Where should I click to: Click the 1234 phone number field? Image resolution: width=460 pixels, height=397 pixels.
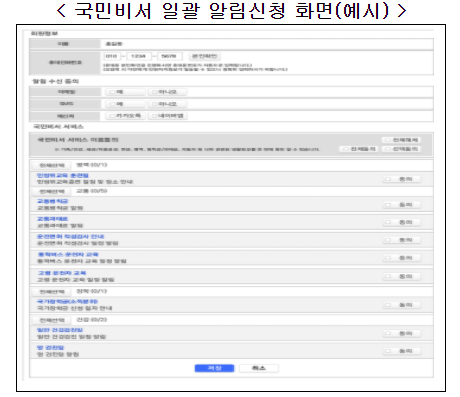pos(138,56)
